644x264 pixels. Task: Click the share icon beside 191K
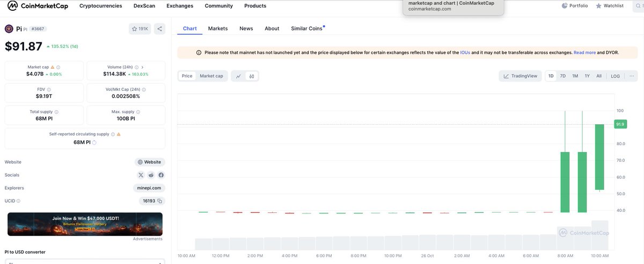point(160,28)
